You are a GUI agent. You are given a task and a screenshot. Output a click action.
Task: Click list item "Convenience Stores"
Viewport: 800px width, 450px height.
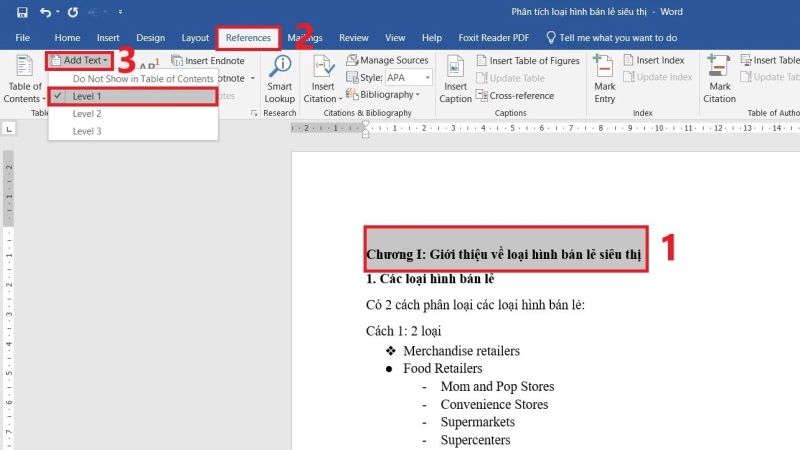(x=494, y=404)
